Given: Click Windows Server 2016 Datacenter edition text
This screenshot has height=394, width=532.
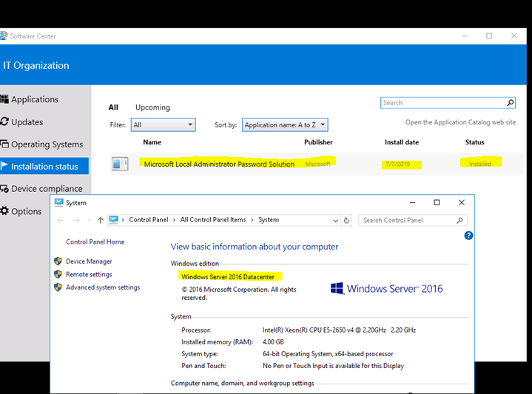Looking at the screenshot, I should (228, 277).
